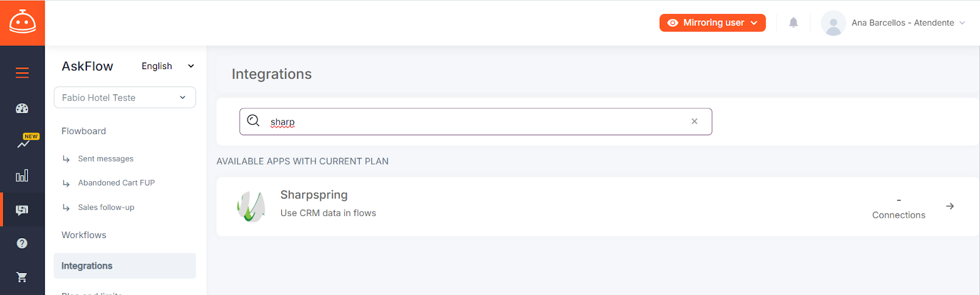This screenshot has height=295, width=980.
Task: Open the bar chart reports icon
Action: coord(22,176)
